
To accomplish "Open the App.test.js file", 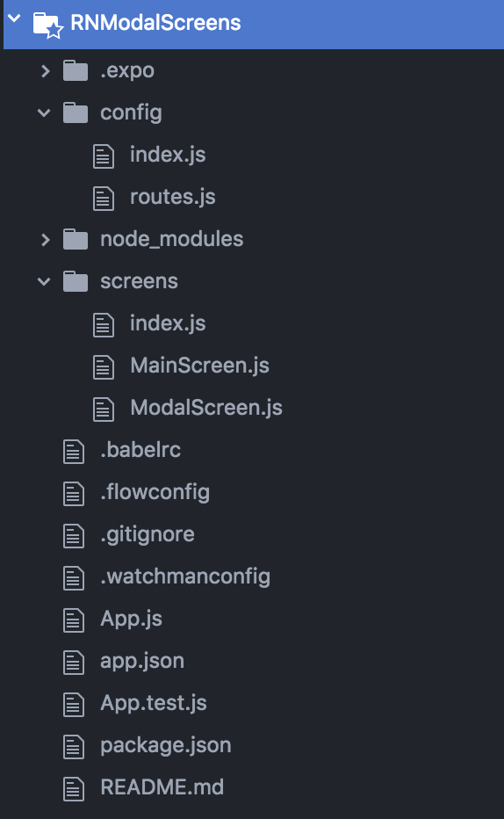I will pos(154,703).
